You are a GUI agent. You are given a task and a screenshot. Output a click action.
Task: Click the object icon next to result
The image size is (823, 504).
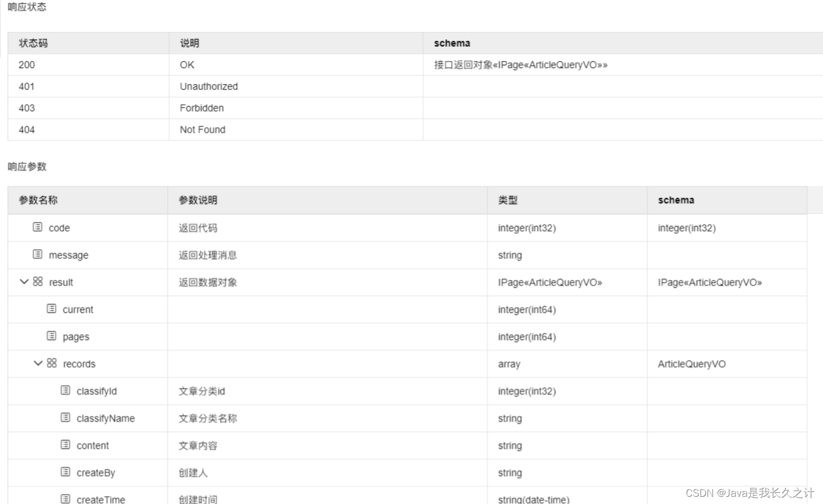(x=37, y=282)
